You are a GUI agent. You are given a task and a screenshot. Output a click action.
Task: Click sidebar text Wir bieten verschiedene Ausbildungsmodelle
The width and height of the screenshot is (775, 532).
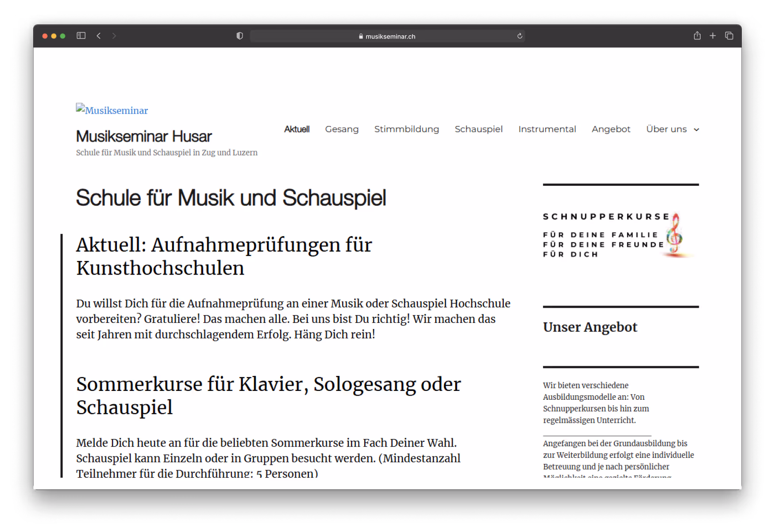pos(596,403)
